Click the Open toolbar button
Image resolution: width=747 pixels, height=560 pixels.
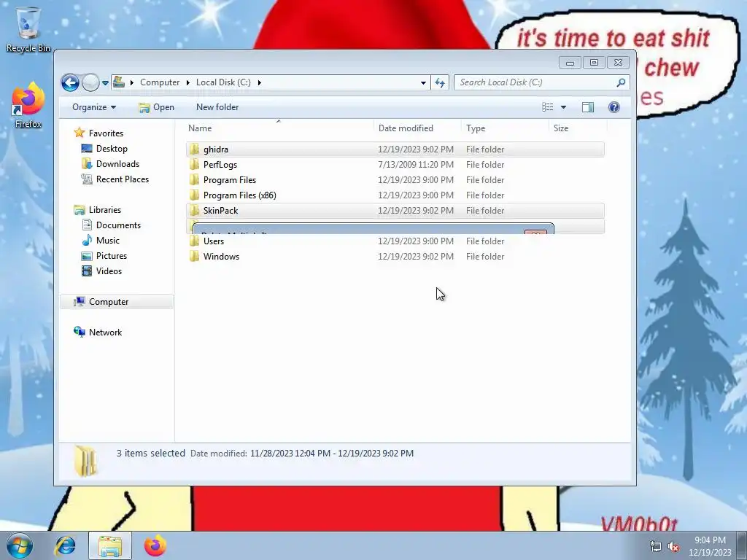[x=156, y=107]
